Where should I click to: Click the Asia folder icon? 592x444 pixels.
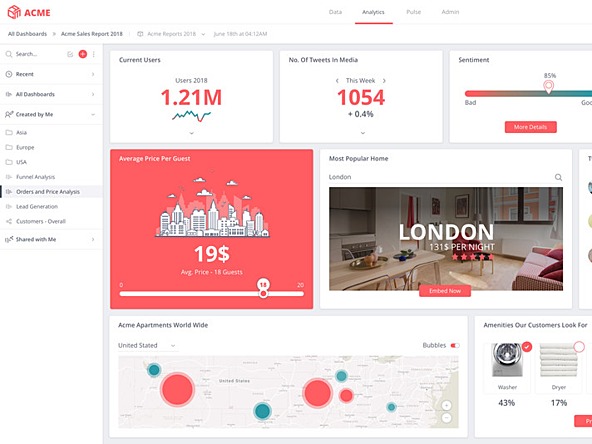point(9,133)
